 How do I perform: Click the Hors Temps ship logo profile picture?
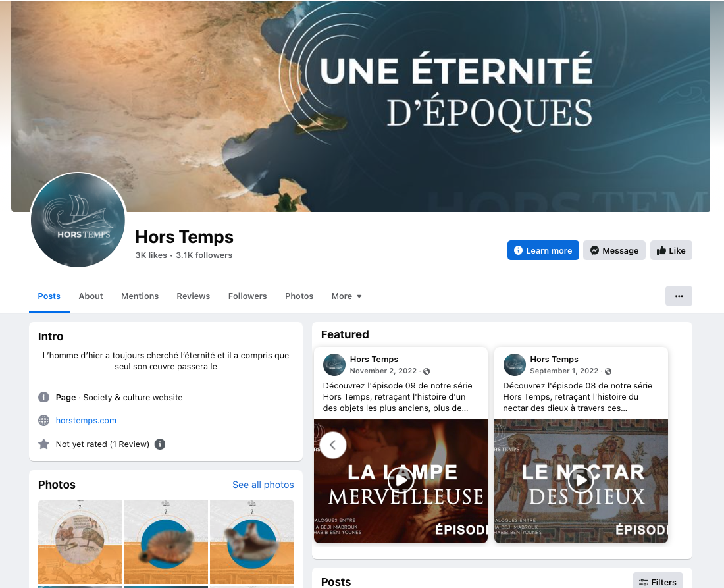[x=78, y=221]
